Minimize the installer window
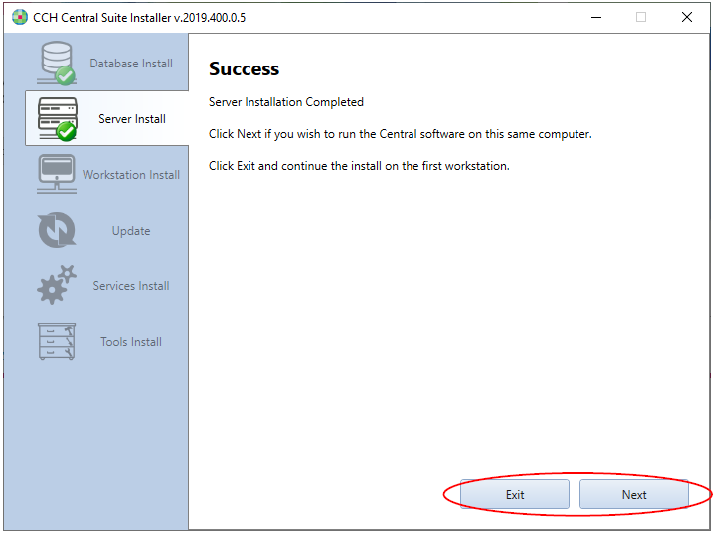718x535 pixels. [x=596, y=17]
